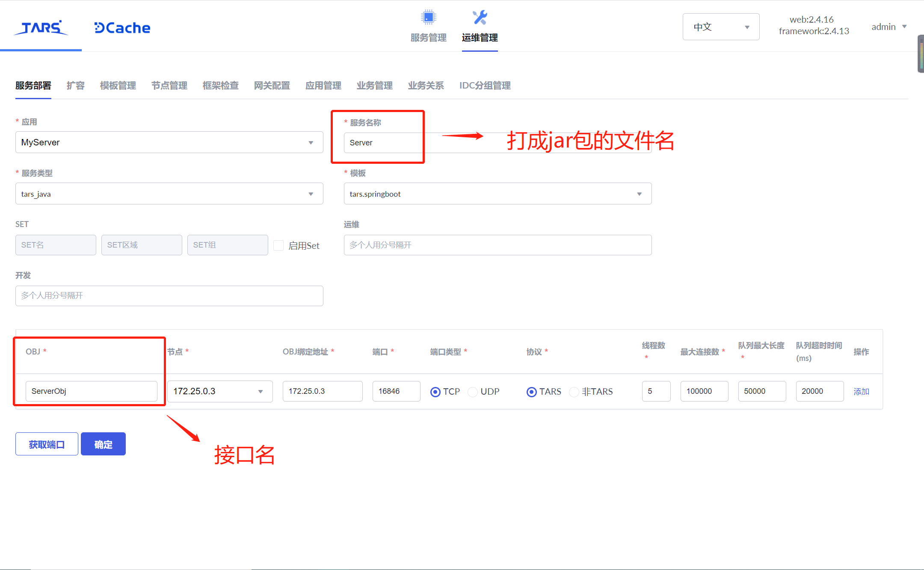924x570 pixels.
Task: Switch to the IDC分组管理 tab
Action: click(x=484, y=86)
